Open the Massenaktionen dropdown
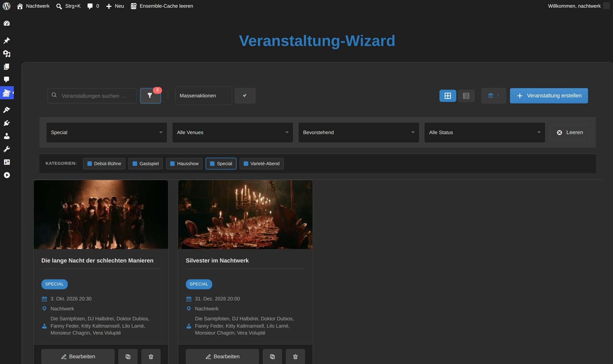Image resolution: width=613 pixels, height=364 pixels. coord(204,96)
